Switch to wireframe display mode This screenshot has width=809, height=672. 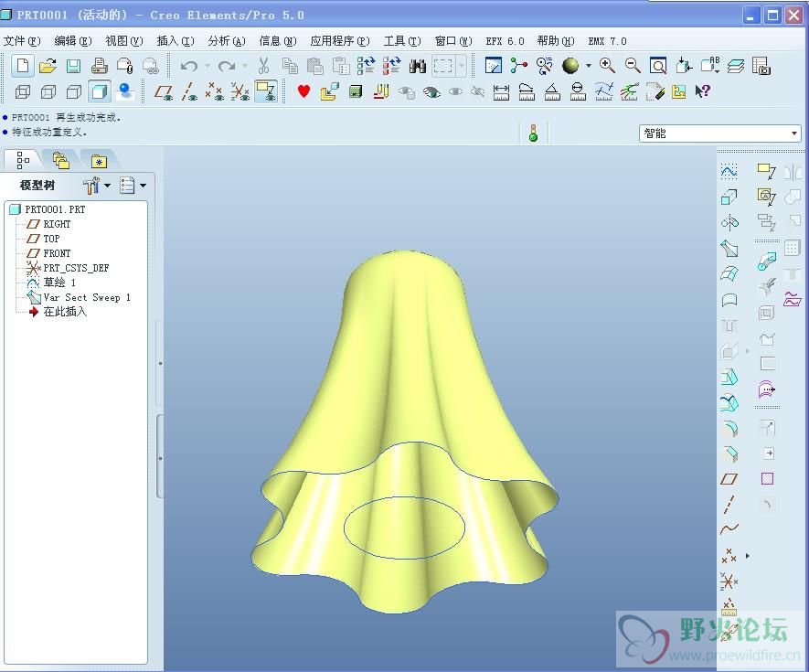coord(23,91)
